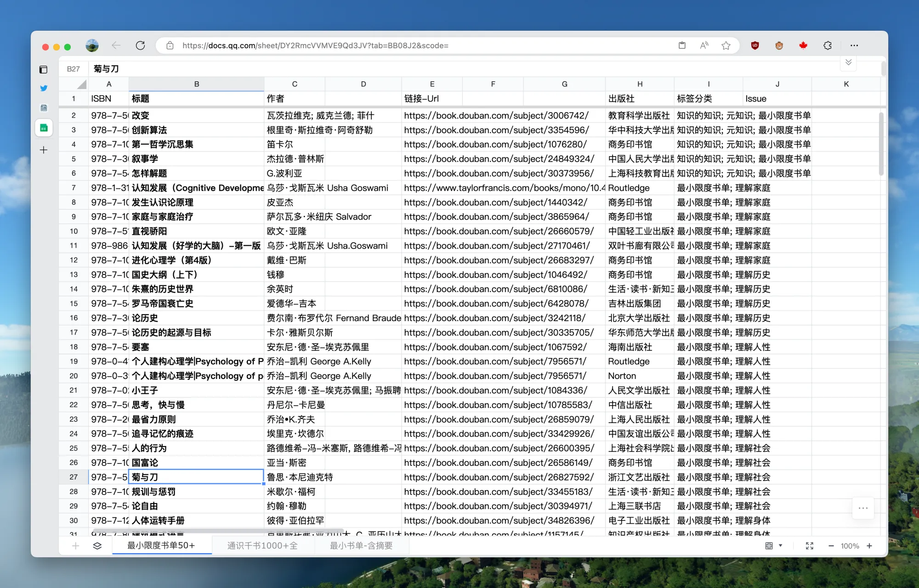Click the browser address bar URL
The width and height of the screenshot is (919, 588).
pyautogui.click(x=315, y=45)
